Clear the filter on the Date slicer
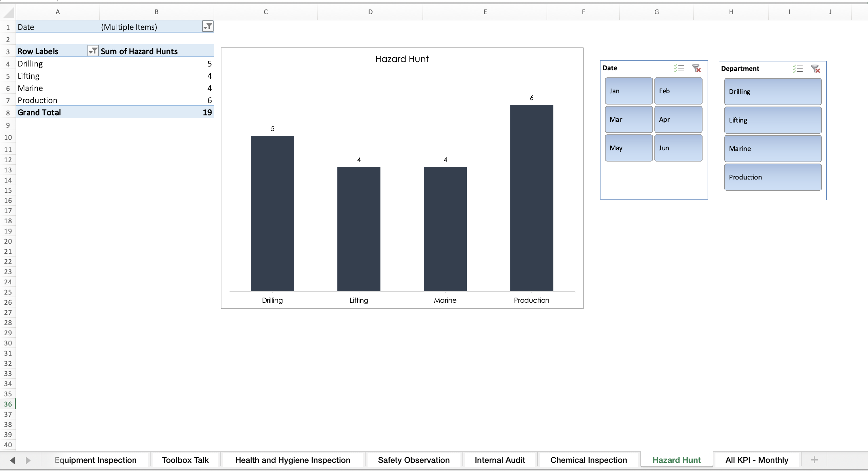868x471 pixels. tap(696, 68)
